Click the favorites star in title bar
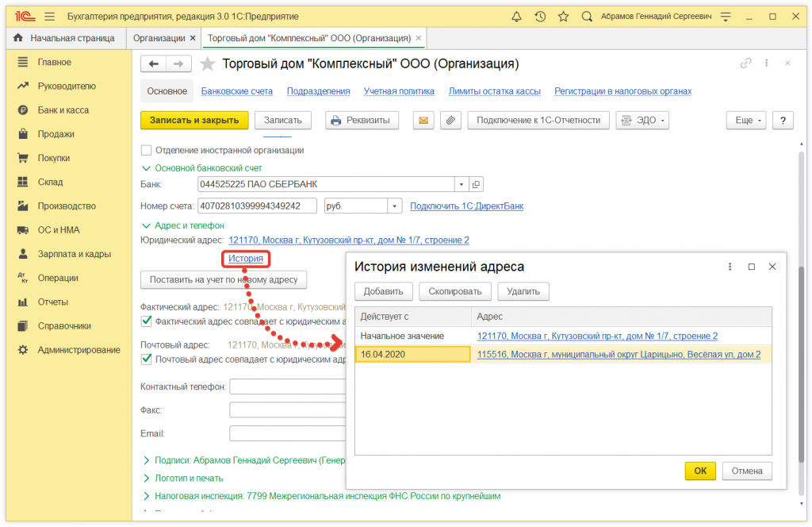This screenshot has height=527, width=812. click(x=563, y=16)
